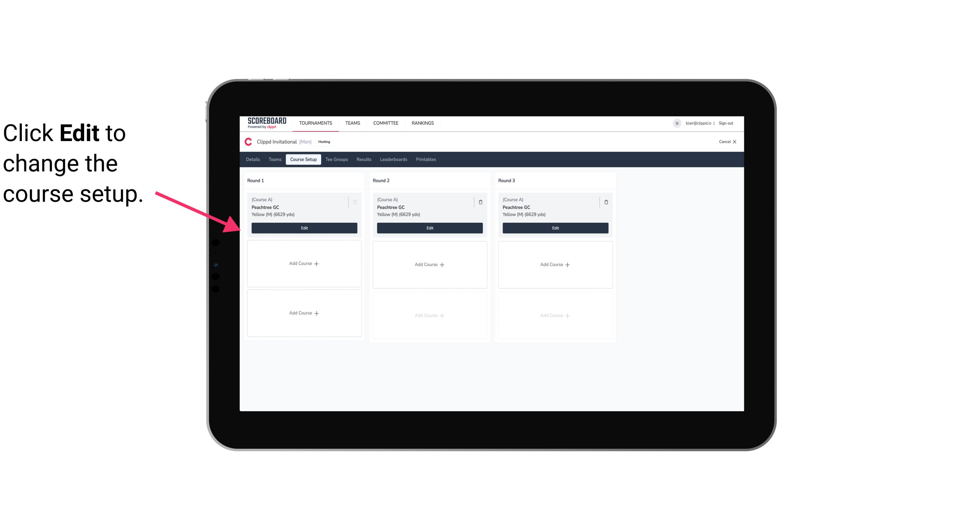Click the delete icon for Round 1 course
The height and width of the screenshot is (527, 980).
[x=355, y=202]
